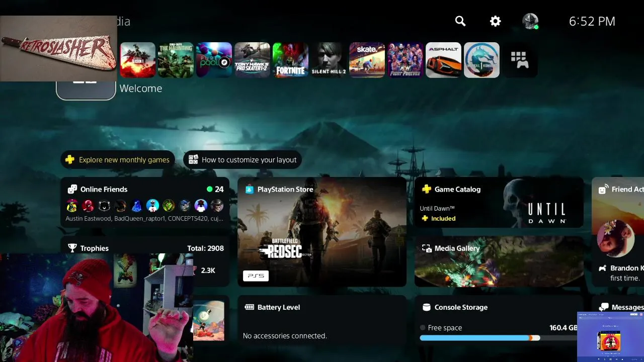
Task: Click the layout icon beside How to customize
Action: click(193, 160)
